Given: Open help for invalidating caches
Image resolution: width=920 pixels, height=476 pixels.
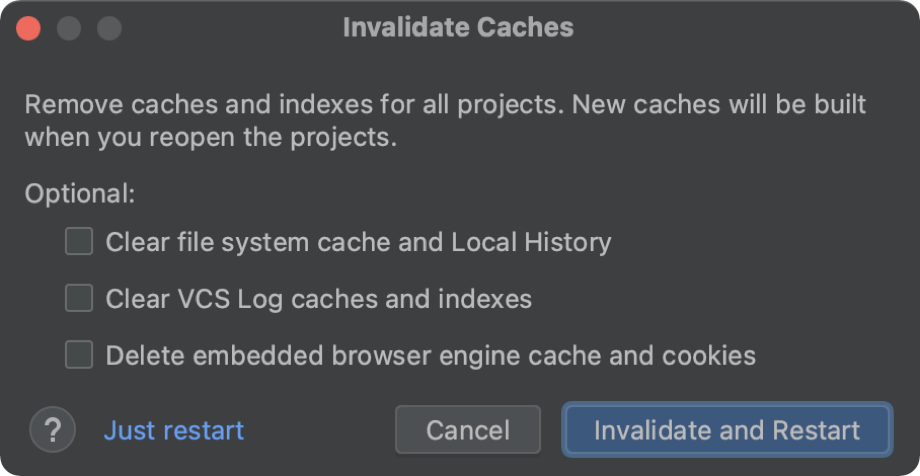Looking at the screenshot, I should pos(53,430).
